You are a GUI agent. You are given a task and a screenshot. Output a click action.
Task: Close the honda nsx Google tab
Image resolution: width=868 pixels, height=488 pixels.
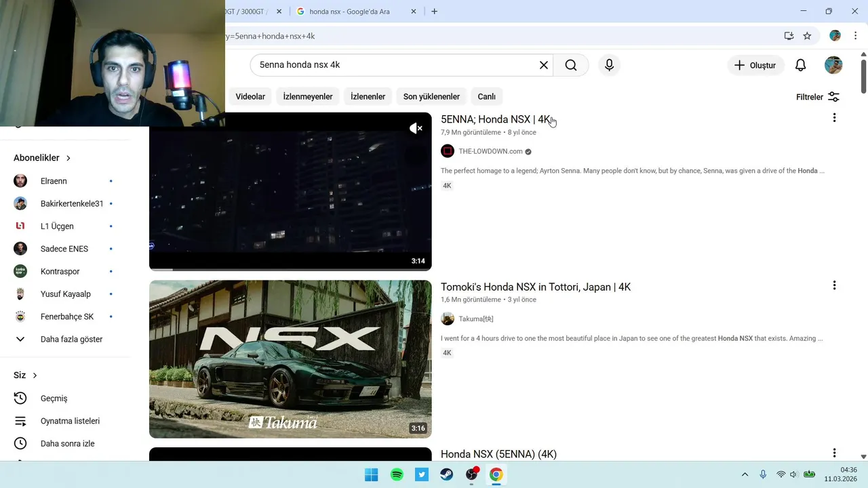(x=414, y=12)
